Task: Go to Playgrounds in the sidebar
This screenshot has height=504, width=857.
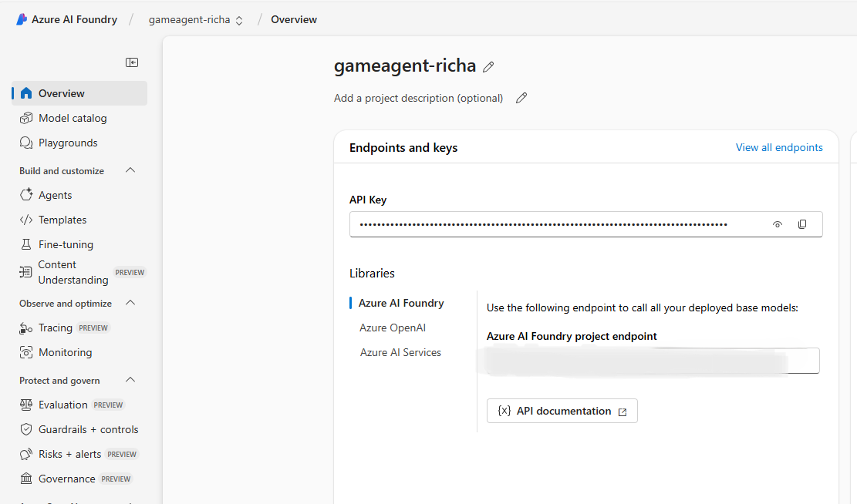Action: click(68, 143)
